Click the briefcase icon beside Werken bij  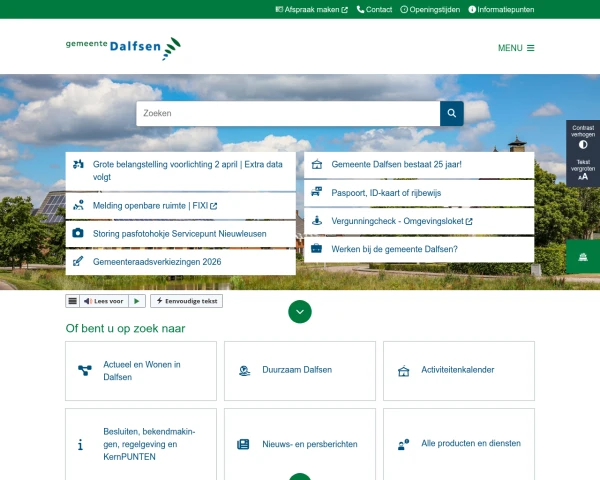(x=316, y=248)
